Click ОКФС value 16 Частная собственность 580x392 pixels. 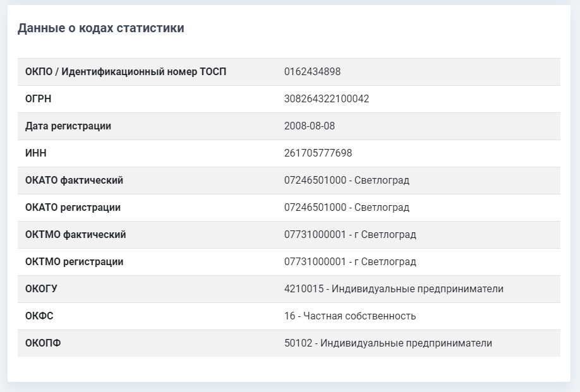(350, 316)
